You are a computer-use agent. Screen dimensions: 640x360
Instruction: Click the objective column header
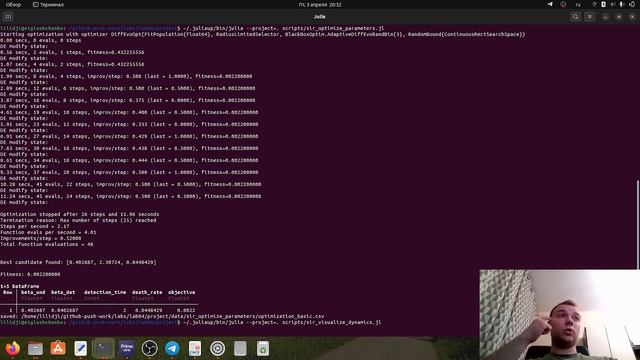(x=181, y=292)
